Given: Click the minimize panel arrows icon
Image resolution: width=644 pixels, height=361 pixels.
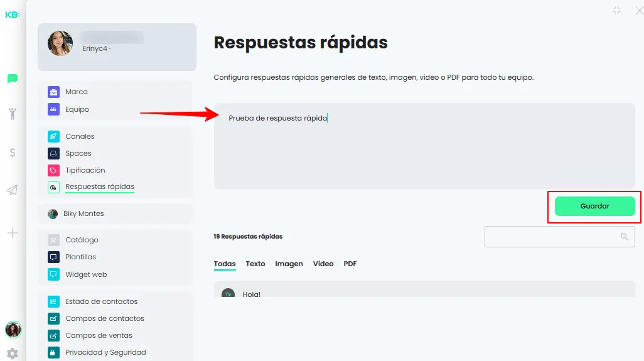Looking at the screenshot, I should [616, 10].
